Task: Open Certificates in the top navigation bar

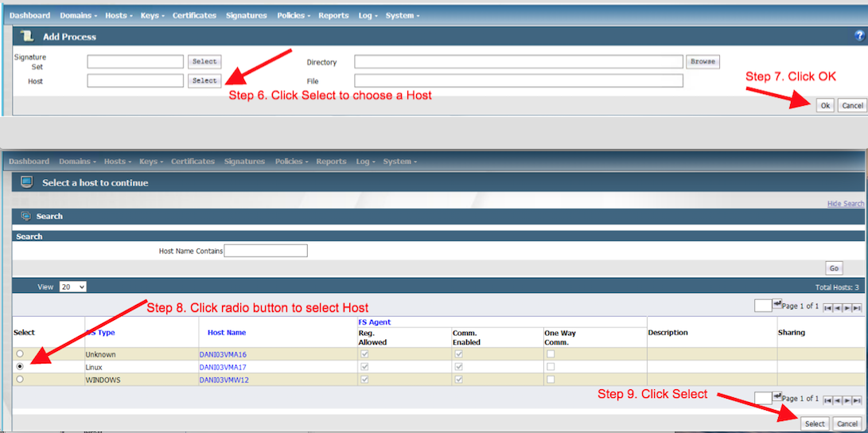Action: click(x=194, y=15)
